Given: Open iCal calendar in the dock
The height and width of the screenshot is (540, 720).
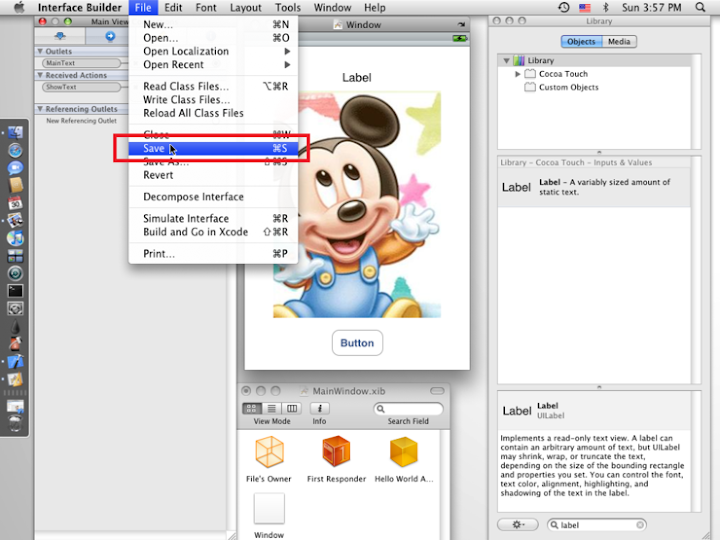Looking at the screenshot, I should [15, 203].
